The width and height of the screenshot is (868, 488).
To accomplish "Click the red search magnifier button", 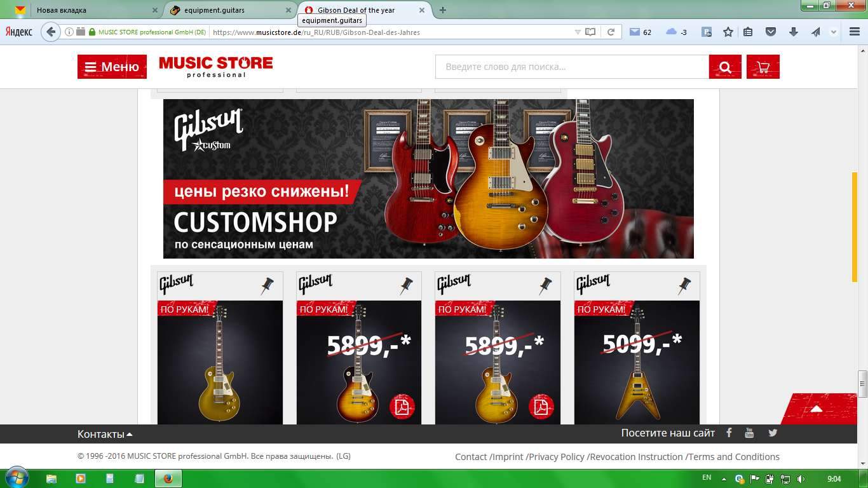I will click(725, 67).
